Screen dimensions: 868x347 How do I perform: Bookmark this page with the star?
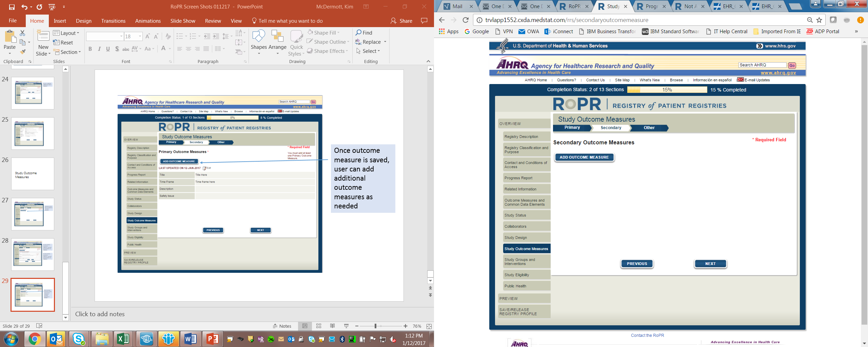(819, 20)
